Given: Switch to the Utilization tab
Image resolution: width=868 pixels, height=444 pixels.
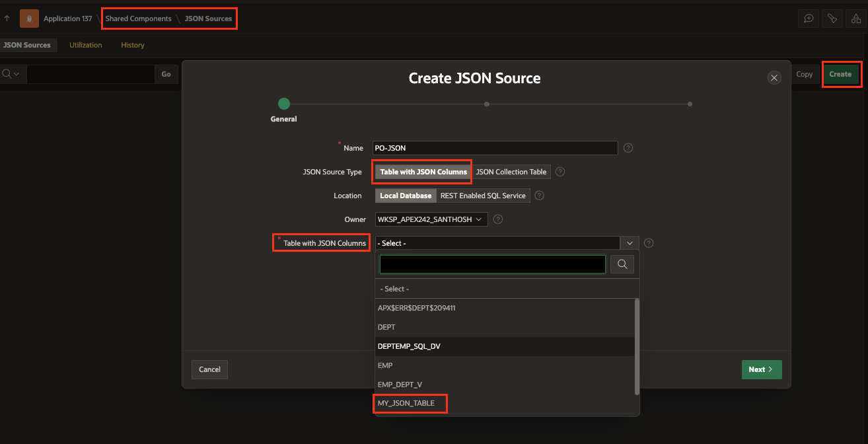Looking at the screenshot, I should [86, 45].
